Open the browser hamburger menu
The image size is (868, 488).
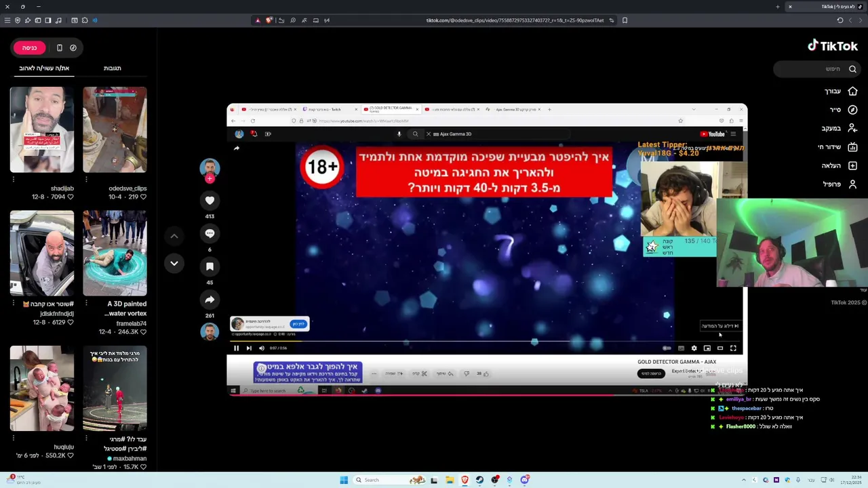click(x=7, y=20)
